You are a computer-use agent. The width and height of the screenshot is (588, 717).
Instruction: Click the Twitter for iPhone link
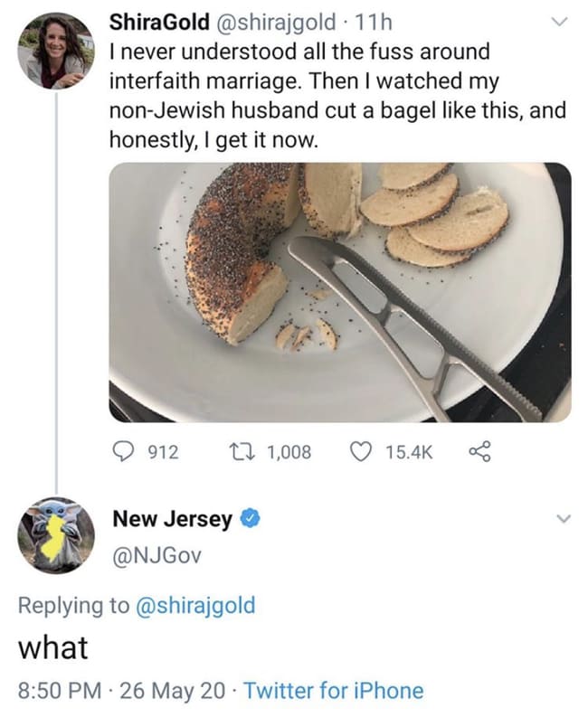click(334, 691)
